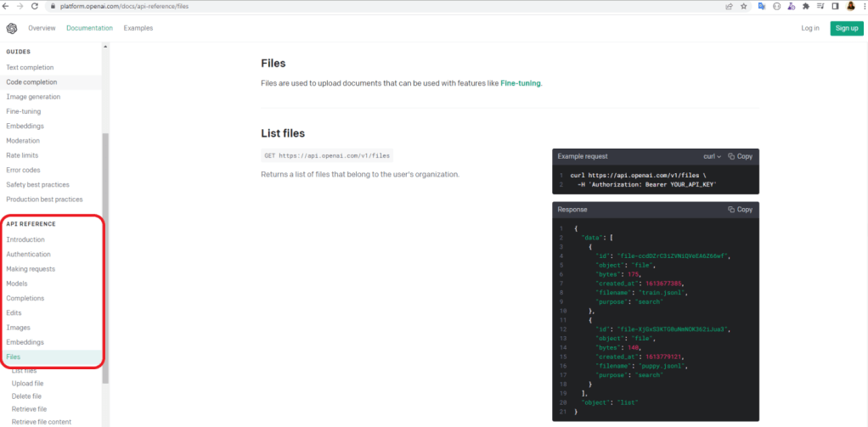Expand the Files section in the sidebar
The image size is (868, 427).
click(x=14, y=357)
